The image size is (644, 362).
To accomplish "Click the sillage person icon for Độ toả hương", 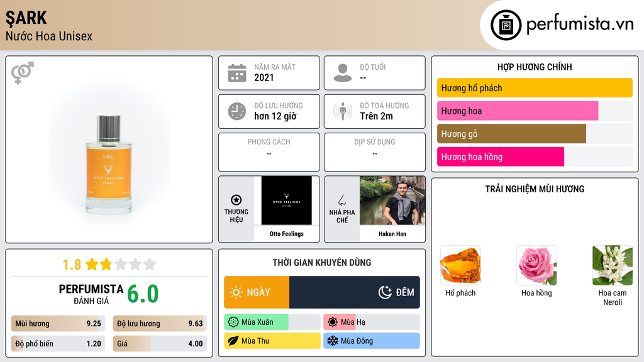I will click(343, 111).
